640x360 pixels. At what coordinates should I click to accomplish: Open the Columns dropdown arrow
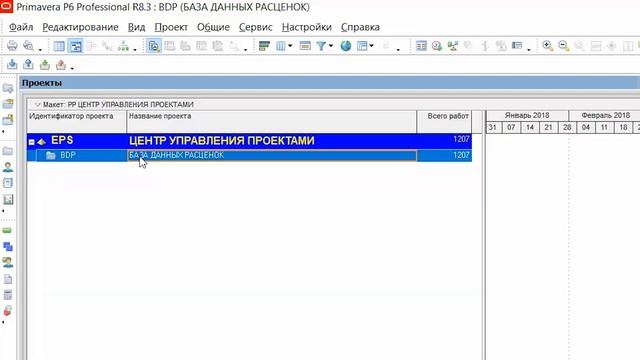pos(290,46)
